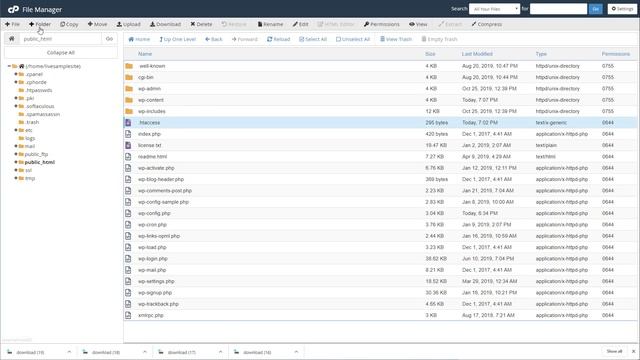Click the index.php file icon

tap(128, 134)
